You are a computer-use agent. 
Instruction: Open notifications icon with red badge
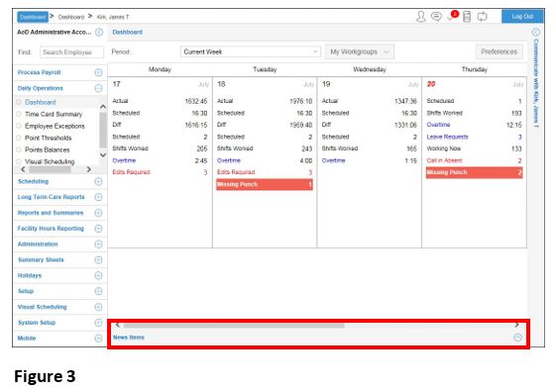tap(453, 16)
